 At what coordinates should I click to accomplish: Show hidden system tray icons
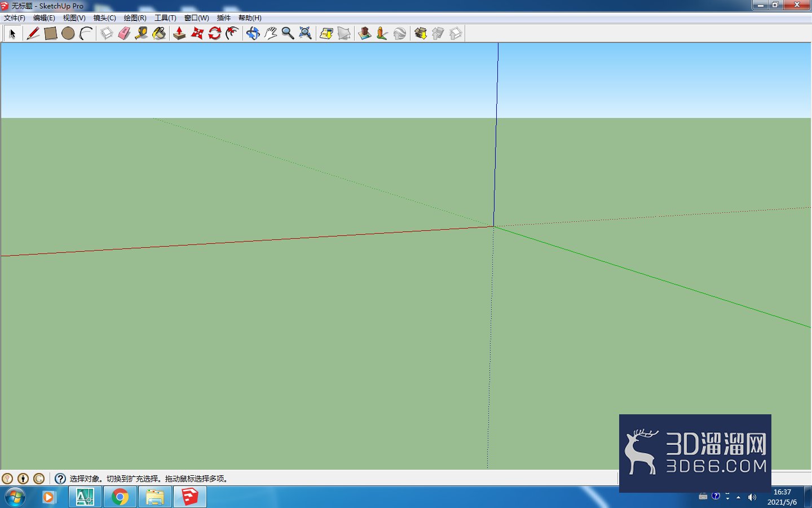click(738, 497)
